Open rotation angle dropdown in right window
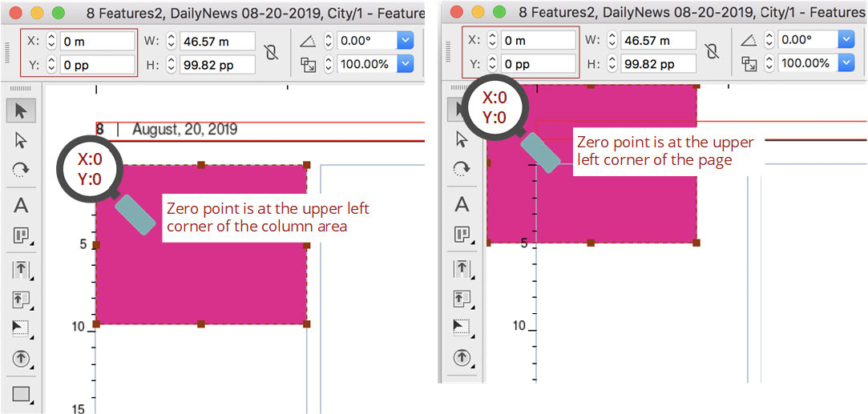This screenshot has width=868, height=414. tap(846, 39)
